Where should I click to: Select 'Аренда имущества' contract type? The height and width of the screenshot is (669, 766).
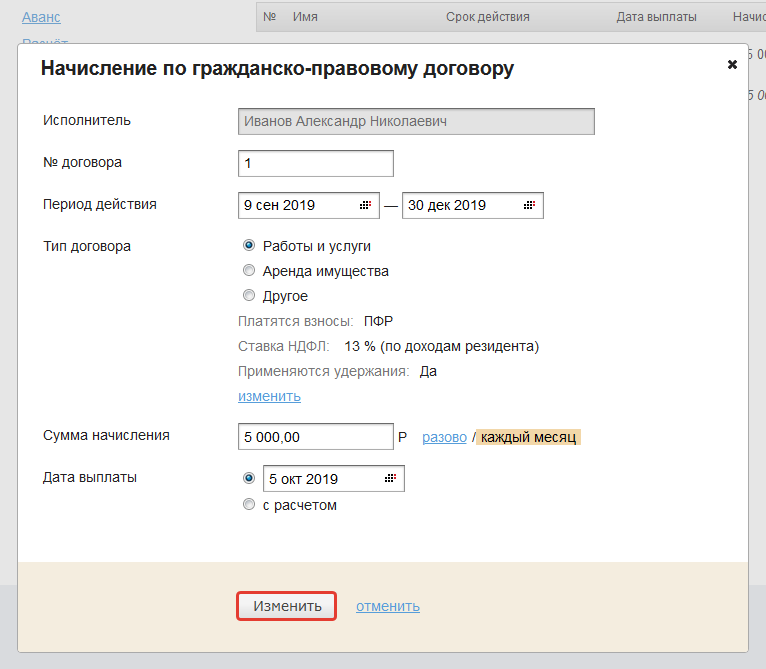[x=249, y=270]
